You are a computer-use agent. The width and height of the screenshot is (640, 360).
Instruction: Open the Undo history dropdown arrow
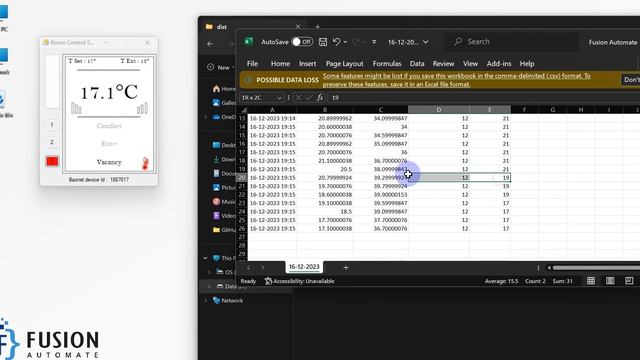(x=345, y=42)
